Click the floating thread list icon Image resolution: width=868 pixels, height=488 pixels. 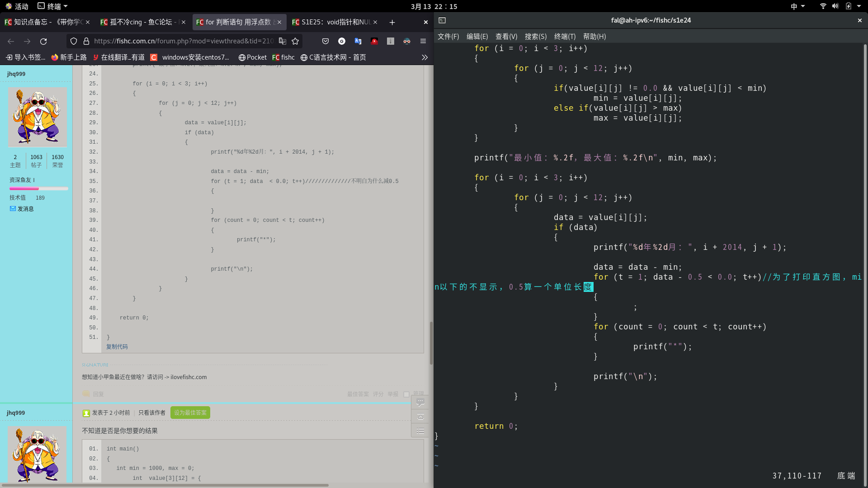(x=420, y=431)
